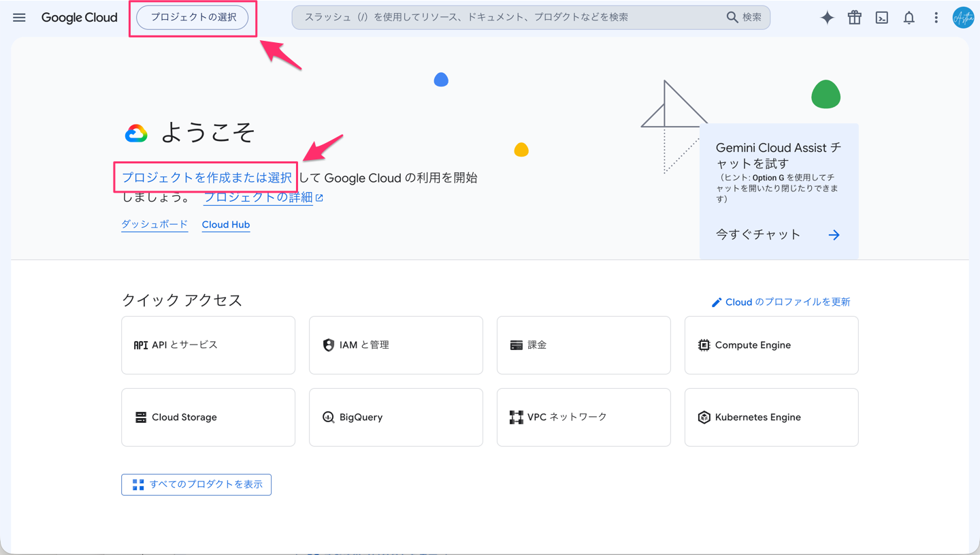The image size is (980, 555).
Task: Click the Cloud Storage bucket icon
Action: (141, 417)
